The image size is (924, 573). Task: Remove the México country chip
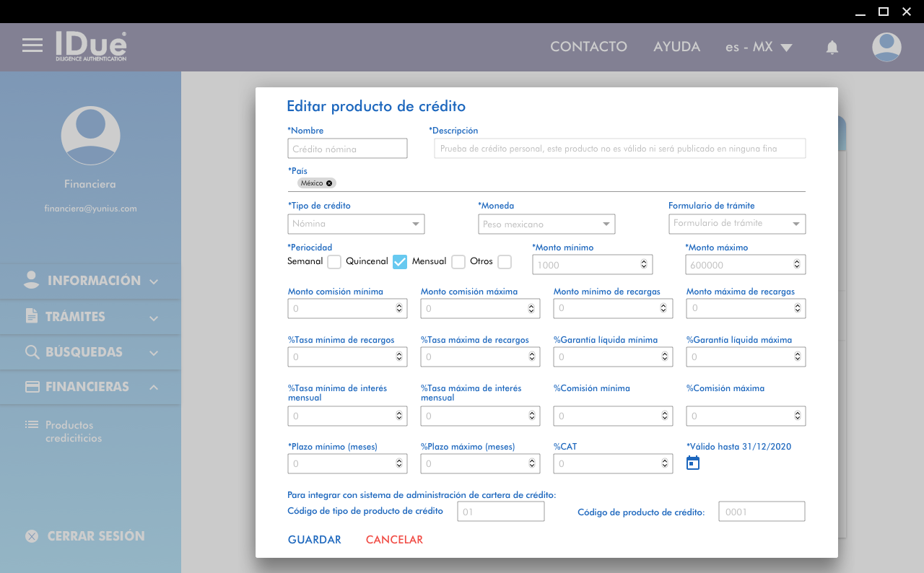click(x=330, y=183)
